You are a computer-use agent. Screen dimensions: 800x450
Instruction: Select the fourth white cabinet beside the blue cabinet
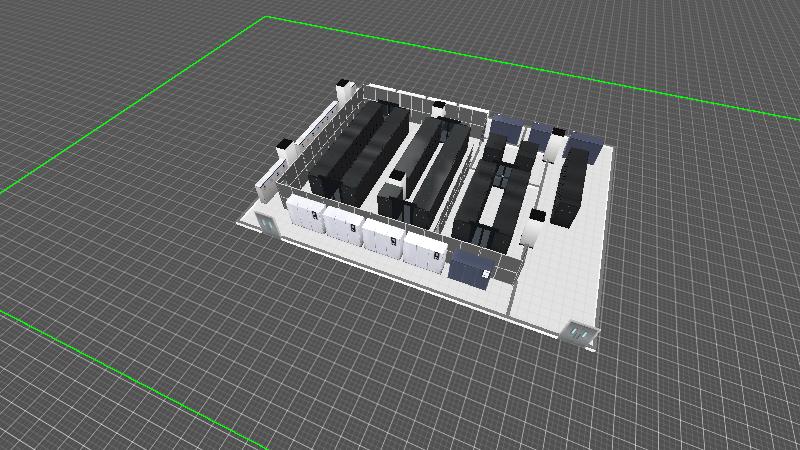pyautogui.click(x=424, y=251)
